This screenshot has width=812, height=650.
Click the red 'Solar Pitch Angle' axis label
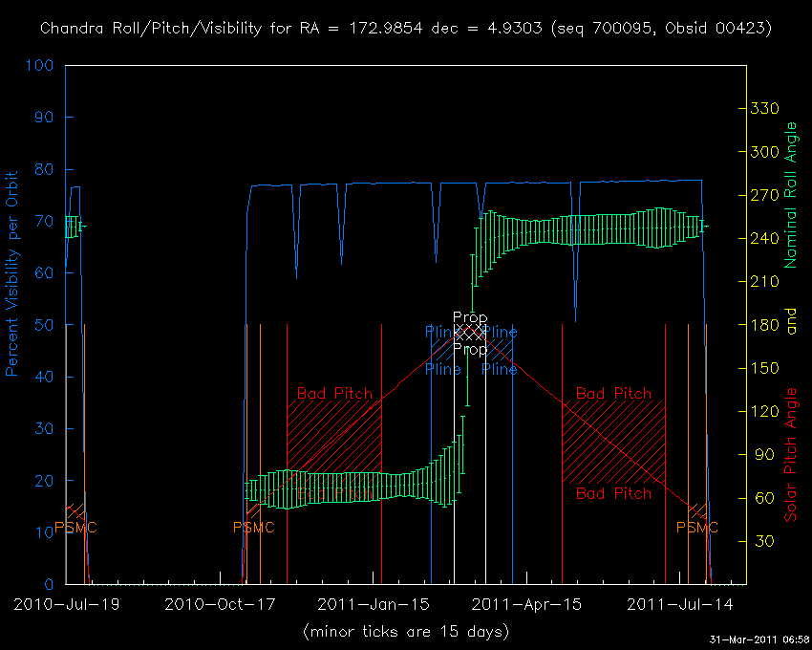pyautogui.click(x=790, y=455)
